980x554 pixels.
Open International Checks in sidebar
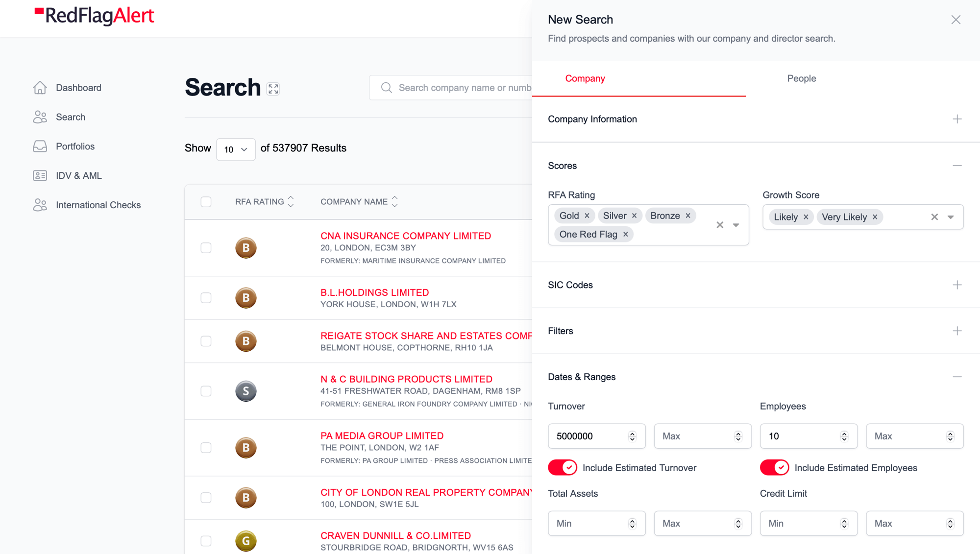point(98,205)
